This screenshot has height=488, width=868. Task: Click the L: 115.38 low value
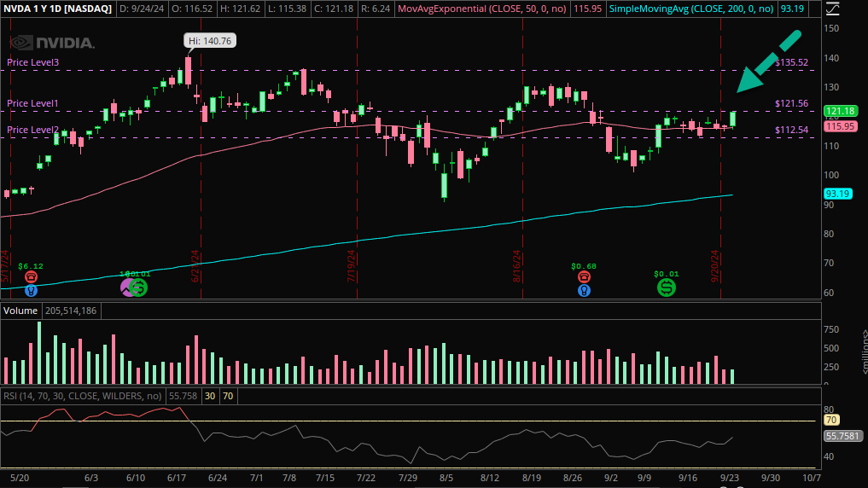click(x=286, y=9)
